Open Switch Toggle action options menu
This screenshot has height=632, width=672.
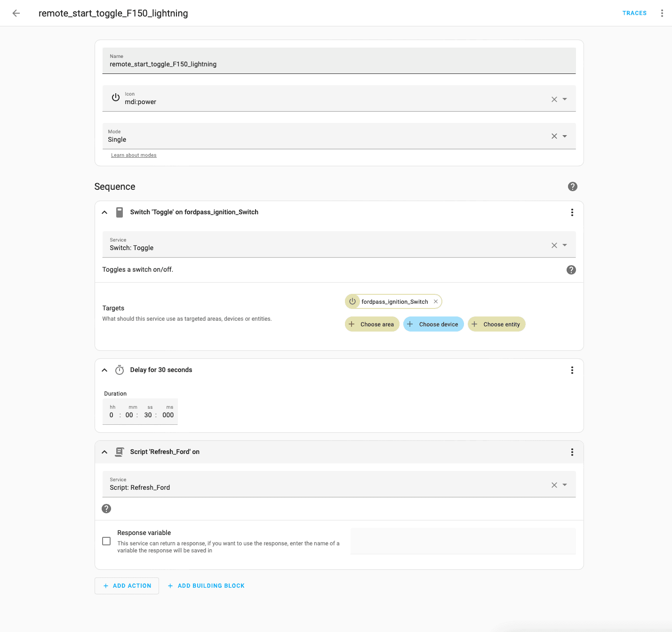pos(572,212)
